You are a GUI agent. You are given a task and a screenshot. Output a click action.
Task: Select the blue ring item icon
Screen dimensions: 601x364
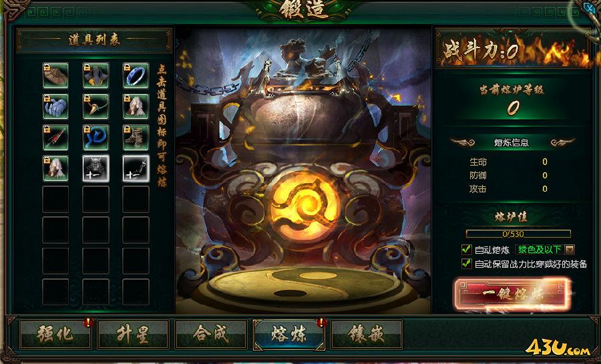(136, 75)
